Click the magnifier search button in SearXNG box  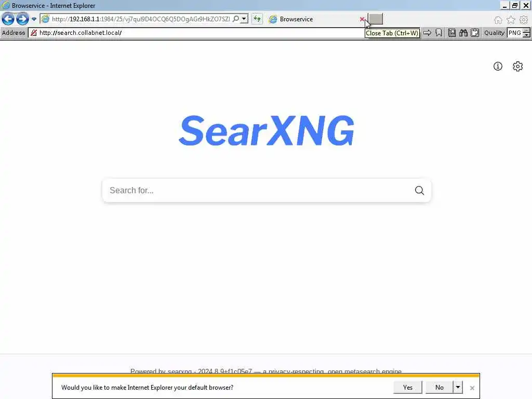[419, 190]
